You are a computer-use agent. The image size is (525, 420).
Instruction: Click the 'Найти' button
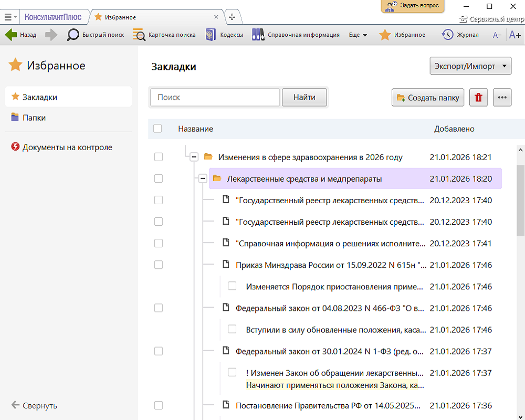coord(304,97)
